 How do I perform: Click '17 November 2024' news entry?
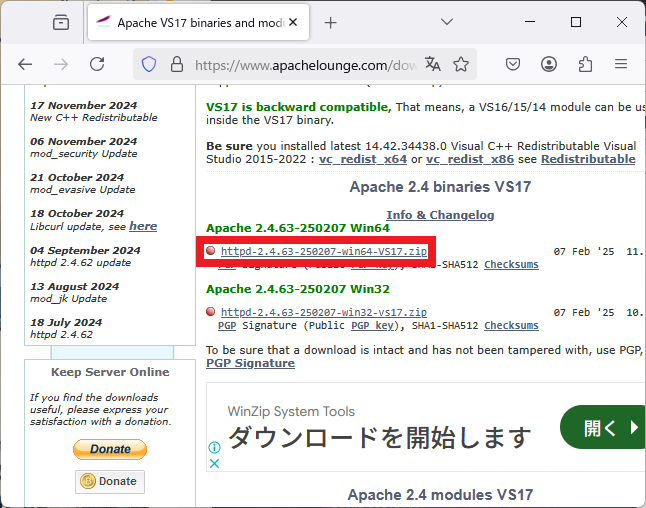pyautogui.click(x=83, y=105)
